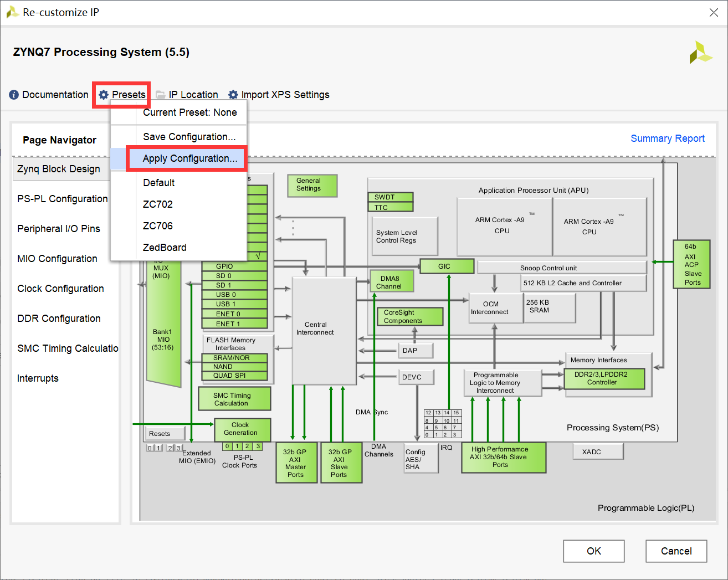Click the DEVC block

(x=416, y=377)
